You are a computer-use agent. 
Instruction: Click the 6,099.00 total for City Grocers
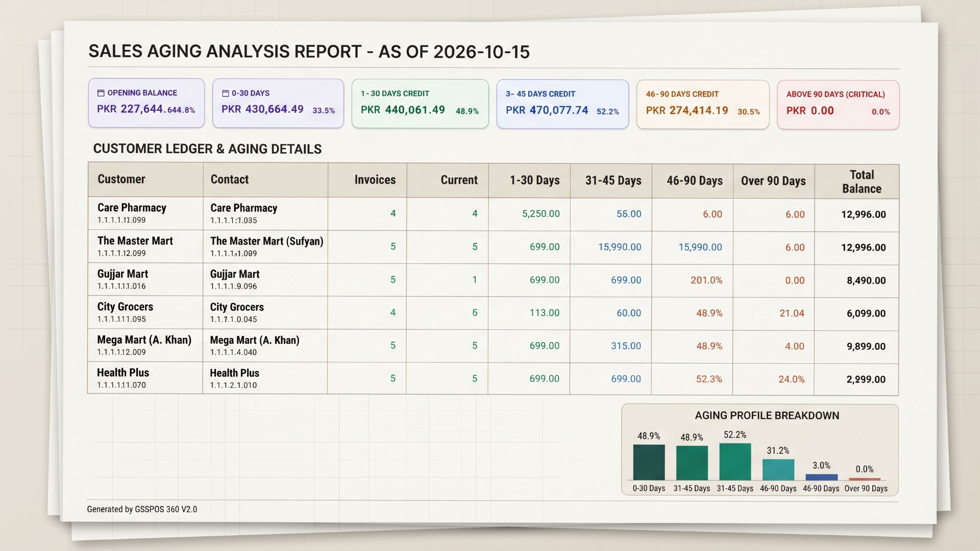point(866,313)
